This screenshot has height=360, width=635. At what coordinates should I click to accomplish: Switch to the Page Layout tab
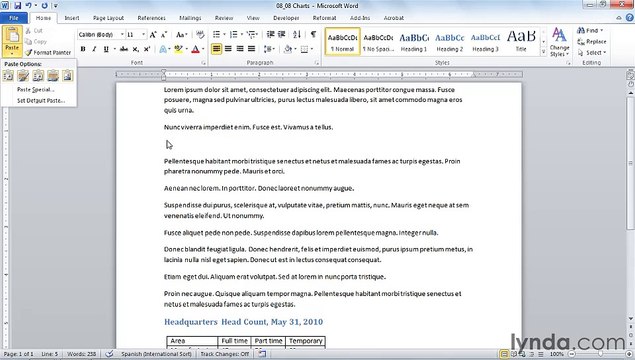(x=108, y=18)
